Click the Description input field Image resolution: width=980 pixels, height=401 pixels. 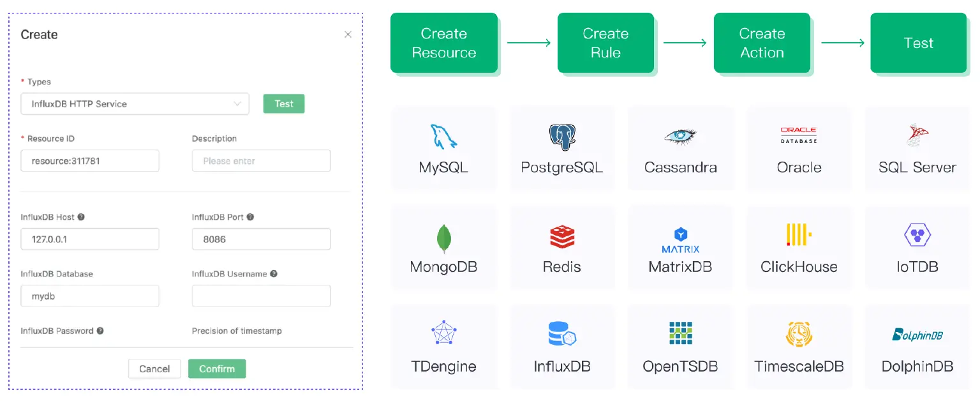coord(261,160)
